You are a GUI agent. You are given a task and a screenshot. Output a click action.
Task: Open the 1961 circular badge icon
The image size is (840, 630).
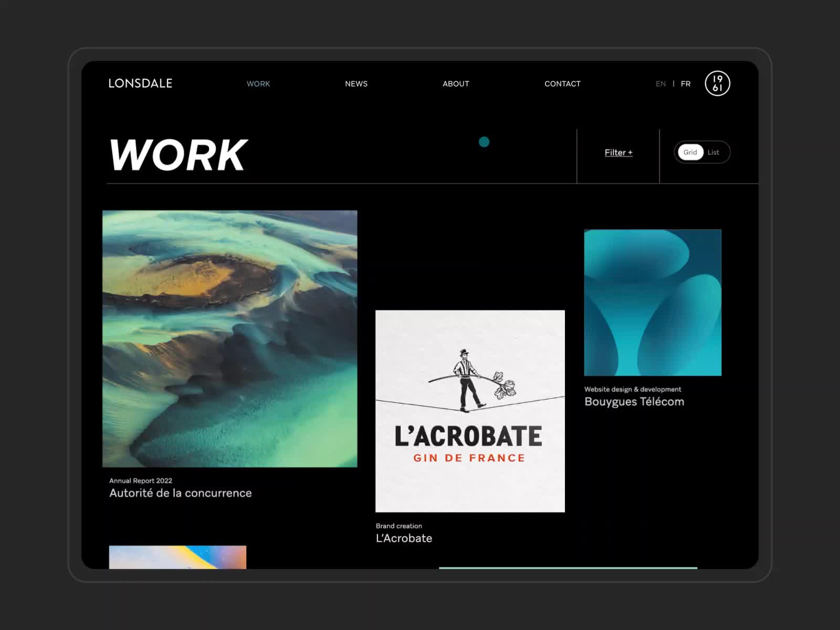click(717, 83)
